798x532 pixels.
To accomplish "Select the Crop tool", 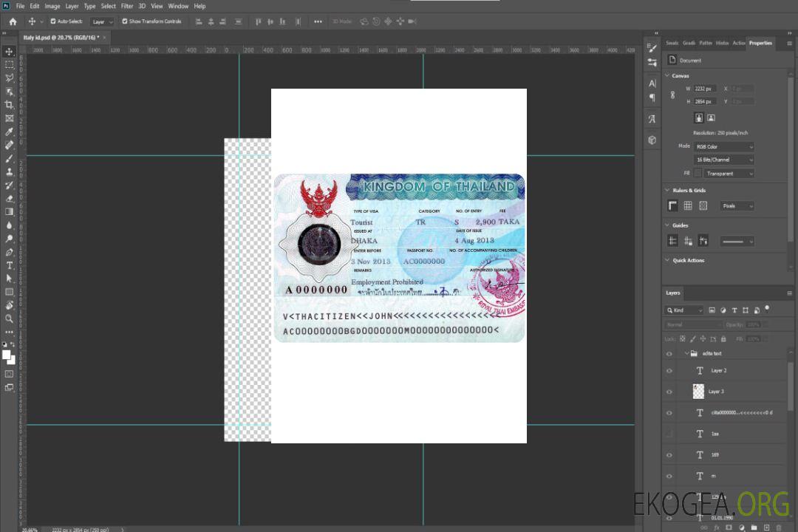I will pos(9,104).
